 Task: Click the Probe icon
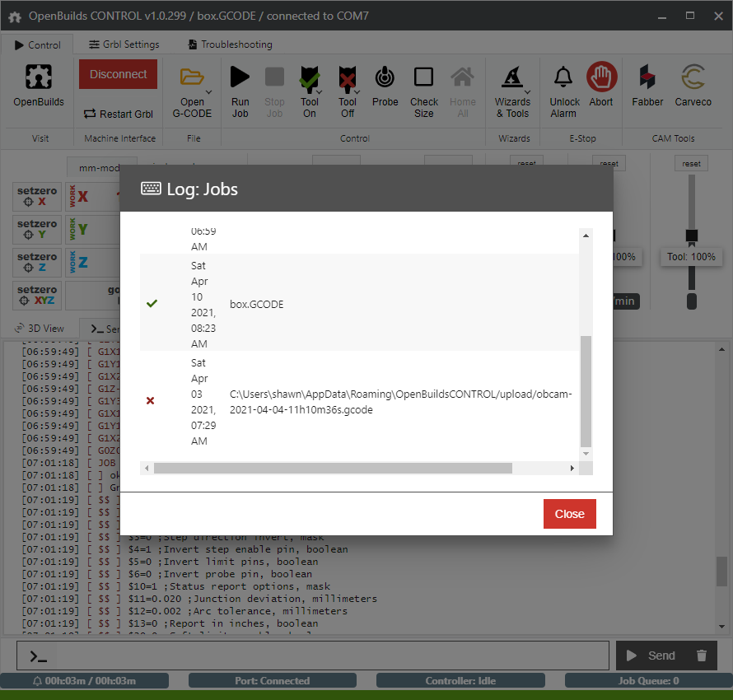385,86
